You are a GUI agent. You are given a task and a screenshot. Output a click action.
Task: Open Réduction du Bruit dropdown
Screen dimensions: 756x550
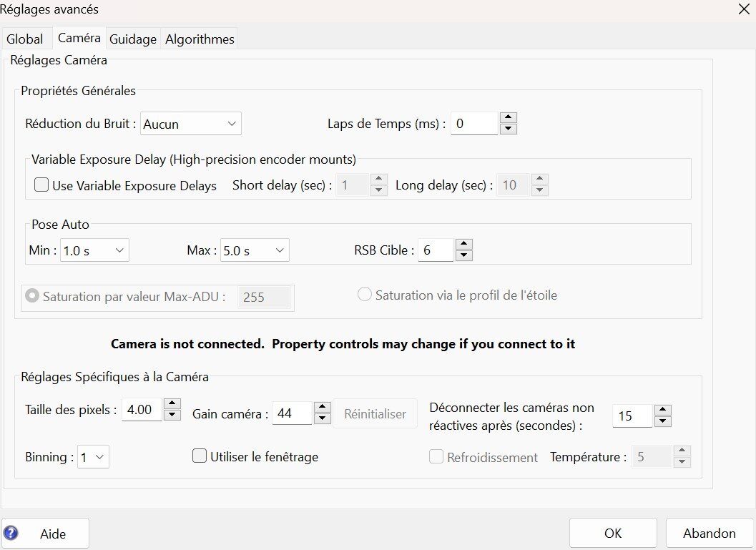[191, 124]
